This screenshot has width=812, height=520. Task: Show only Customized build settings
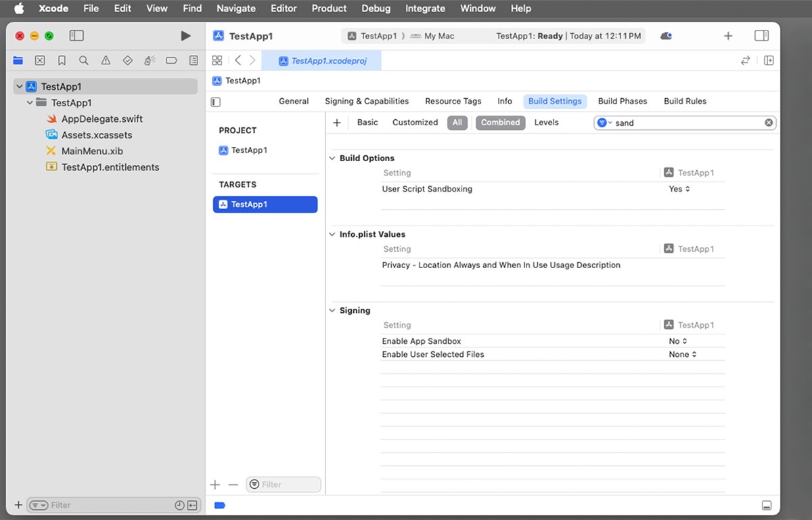[x=415, y=123]
